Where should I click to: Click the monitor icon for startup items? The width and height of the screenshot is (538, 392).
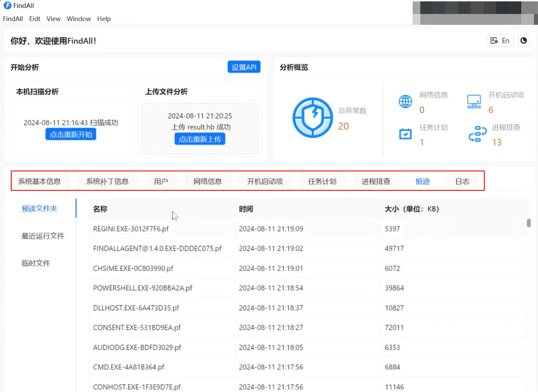(474, 101)
